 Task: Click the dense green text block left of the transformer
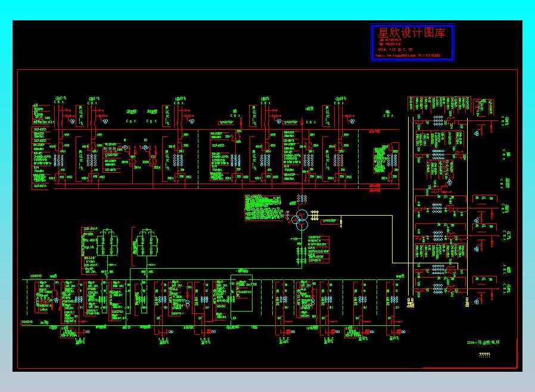(263, 207)
